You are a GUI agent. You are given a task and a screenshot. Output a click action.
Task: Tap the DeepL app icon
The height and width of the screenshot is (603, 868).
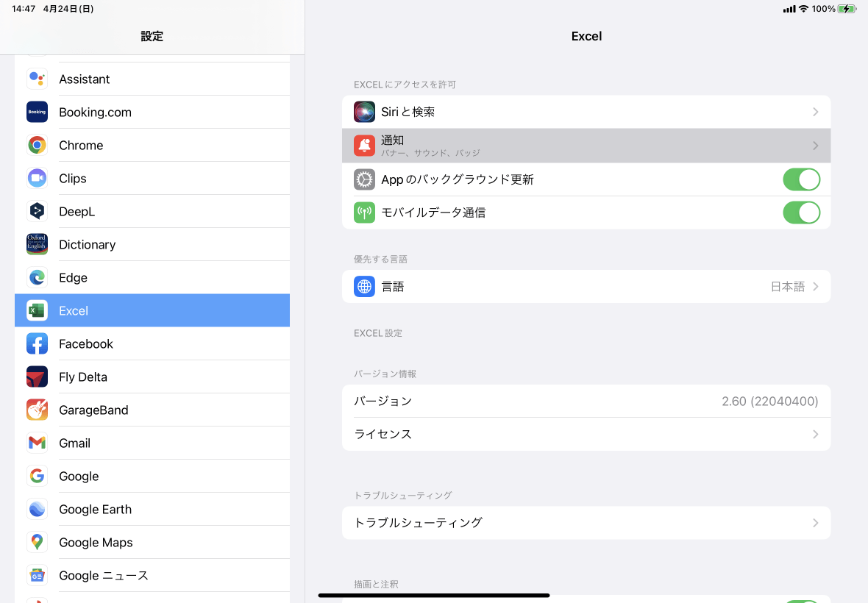(x=37, y=211)
